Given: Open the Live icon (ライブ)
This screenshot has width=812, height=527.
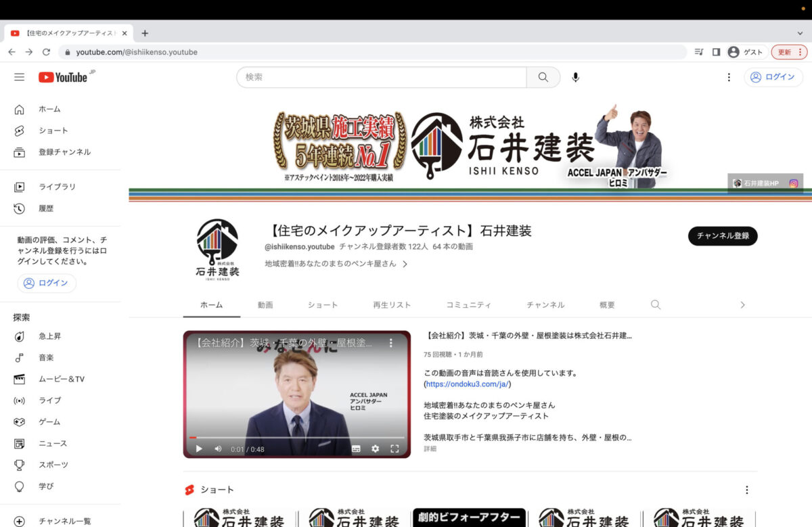Looking at the screenshot, I should (19, 400).
